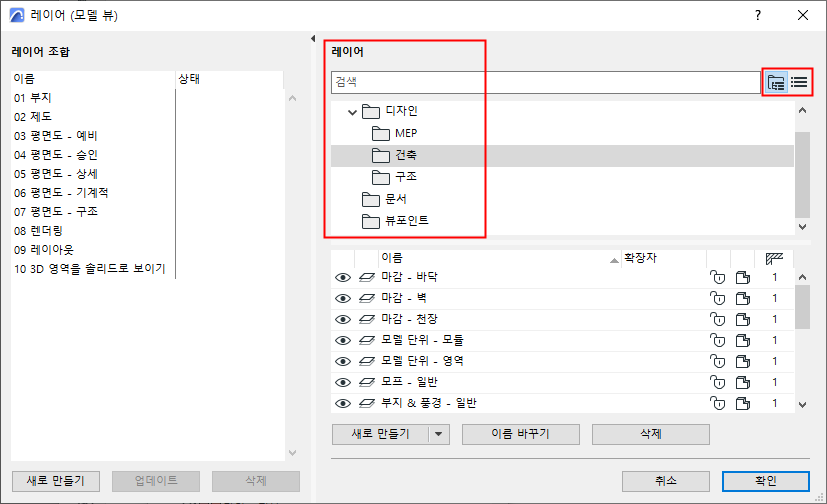The height and width of the screenshot is (504, 827).
Task: Click folder move icon for 모델 단위 - 모듈
Action: coord(743,341)
